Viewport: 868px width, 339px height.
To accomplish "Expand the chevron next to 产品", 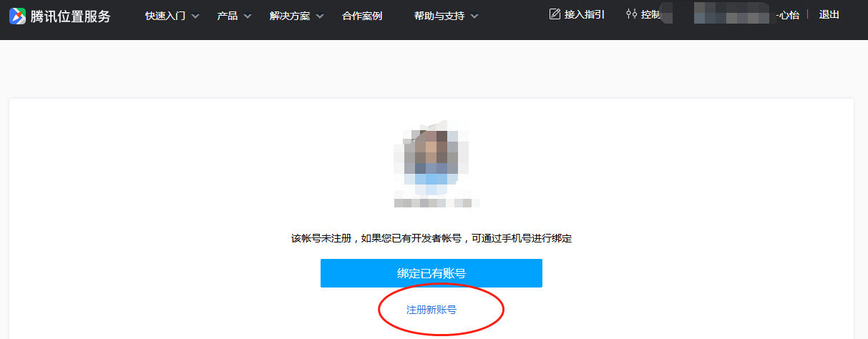I will (x=248, y=16).
